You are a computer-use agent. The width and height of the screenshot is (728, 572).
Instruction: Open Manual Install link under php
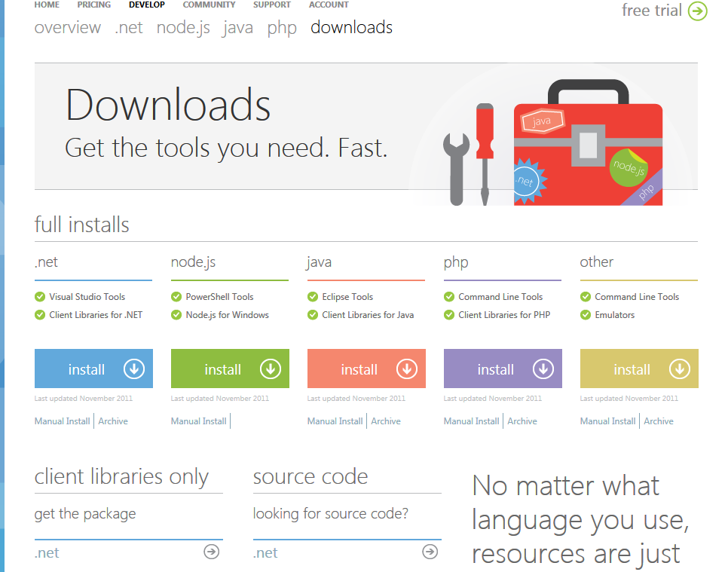pos(471,421)
